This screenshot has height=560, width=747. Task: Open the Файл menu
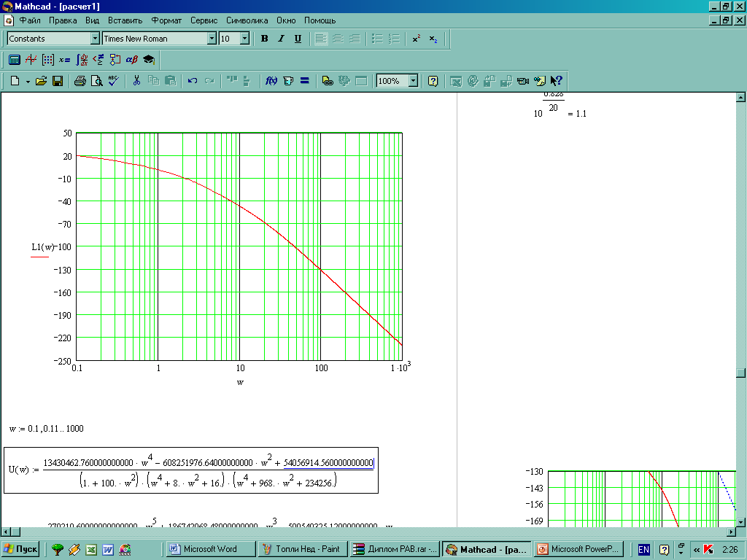point(30,20)
